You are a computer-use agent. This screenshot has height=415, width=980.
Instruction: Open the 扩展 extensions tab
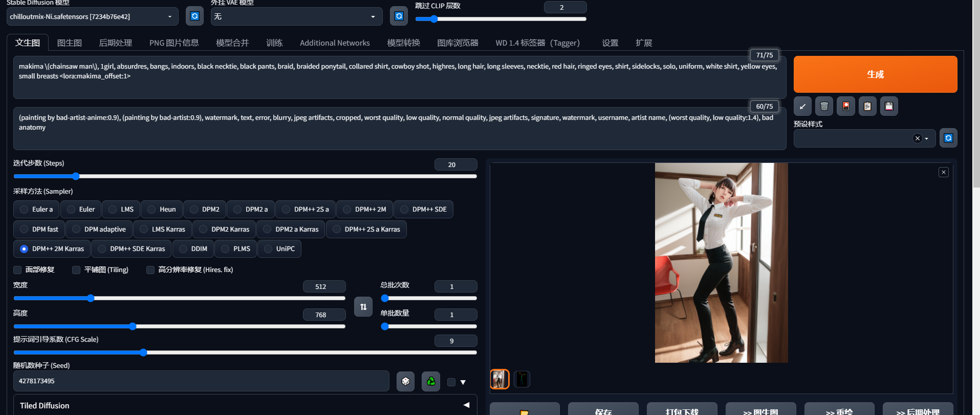644,43
